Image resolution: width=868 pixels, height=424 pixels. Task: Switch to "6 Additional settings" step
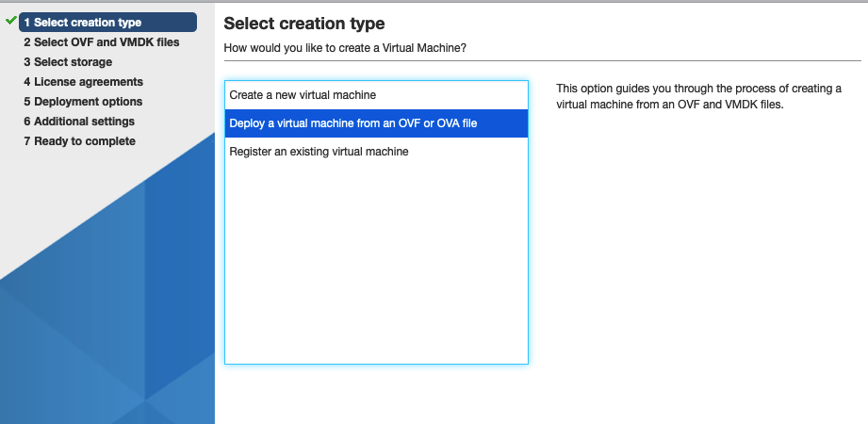coord(79,122)
